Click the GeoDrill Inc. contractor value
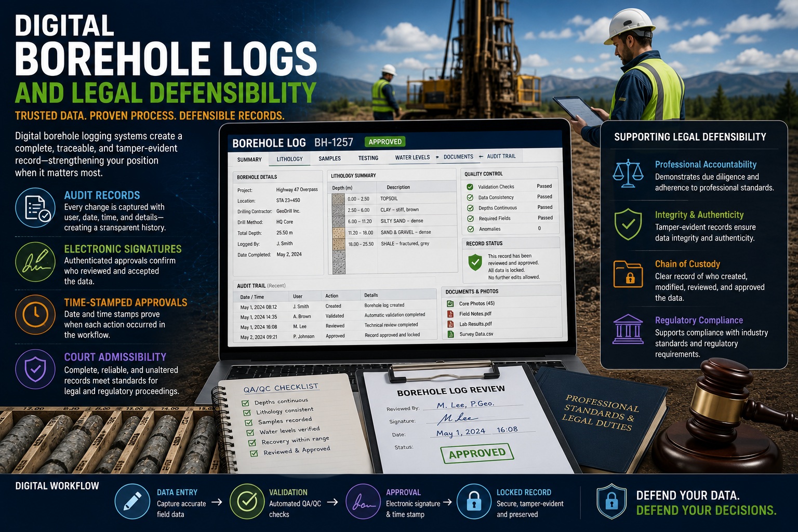Screen dimensions: 798x532 pyautogui.click(x=288, y=211)
